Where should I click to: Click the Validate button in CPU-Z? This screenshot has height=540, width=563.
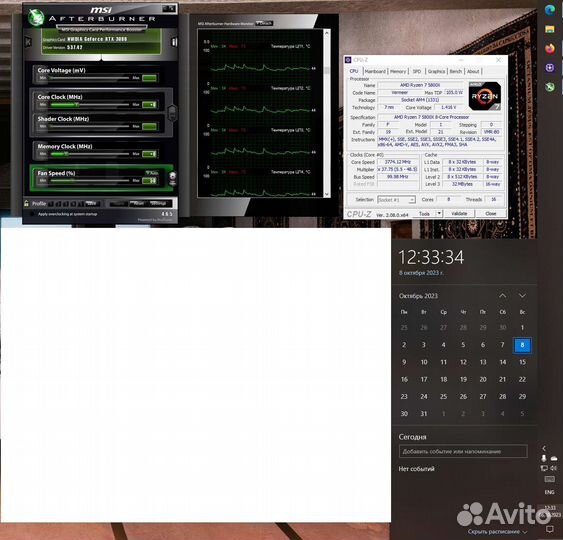click(459, 214)
